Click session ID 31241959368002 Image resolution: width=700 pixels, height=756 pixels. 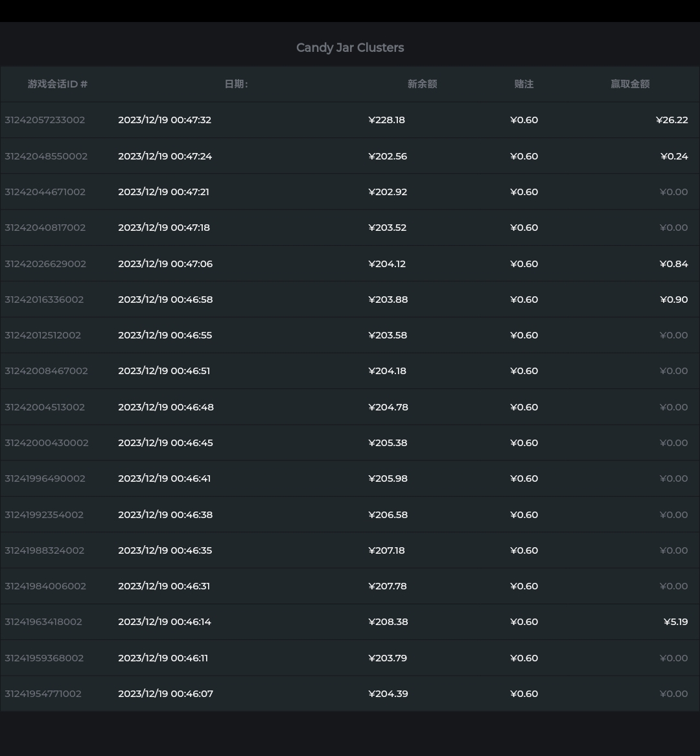point(44,657)
